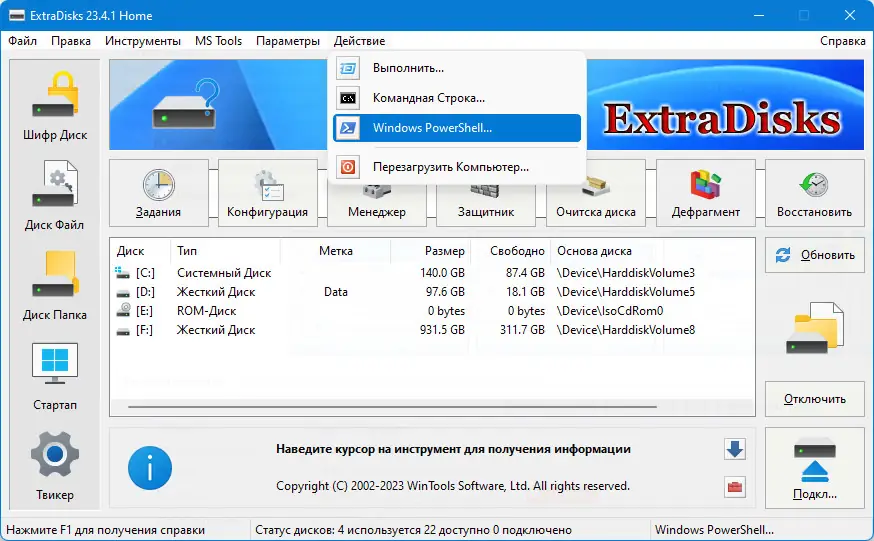Open the Стартап tool
Screen dimensions: 874x541
point(55,376)
